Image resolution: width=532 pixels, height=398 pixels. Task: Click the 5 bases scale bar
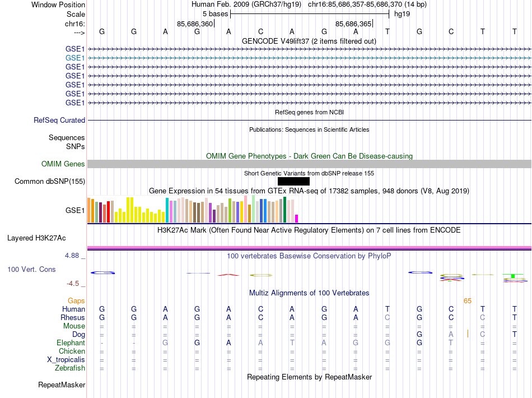tap(310, 14)
